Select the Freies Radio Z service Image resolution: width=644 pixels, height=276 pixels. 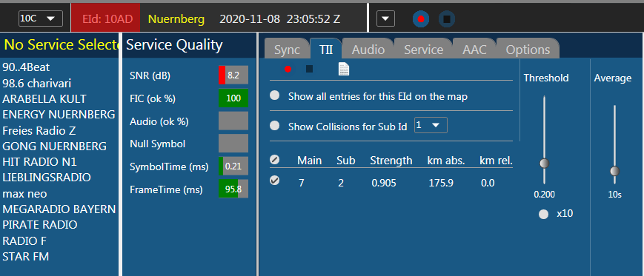39,130
